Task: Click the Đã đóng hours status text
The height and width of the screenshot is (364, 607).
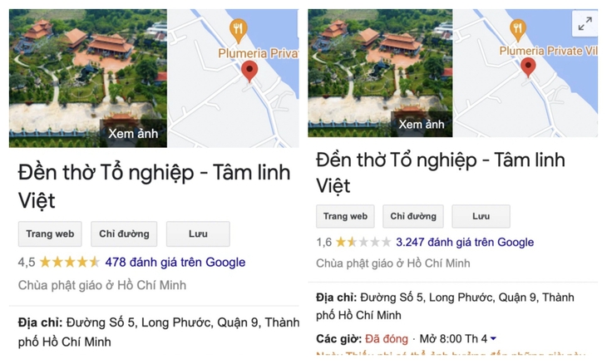Action: point(387,339)
